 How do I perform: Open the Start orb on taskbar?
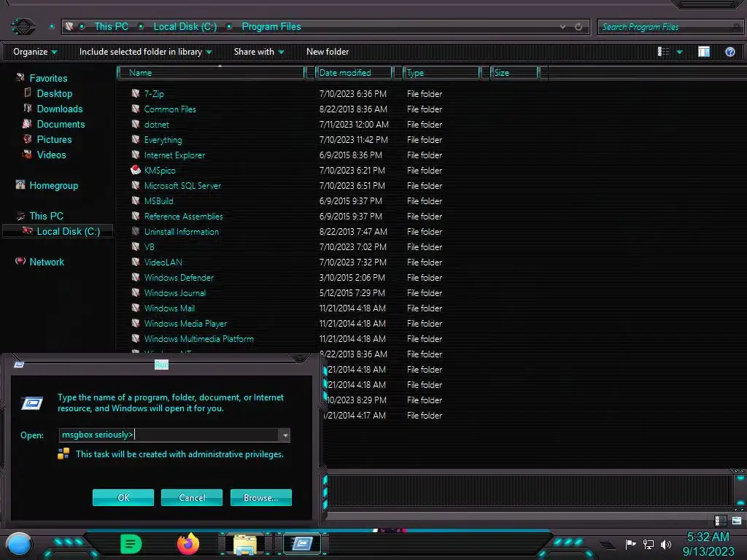(18, 544)
